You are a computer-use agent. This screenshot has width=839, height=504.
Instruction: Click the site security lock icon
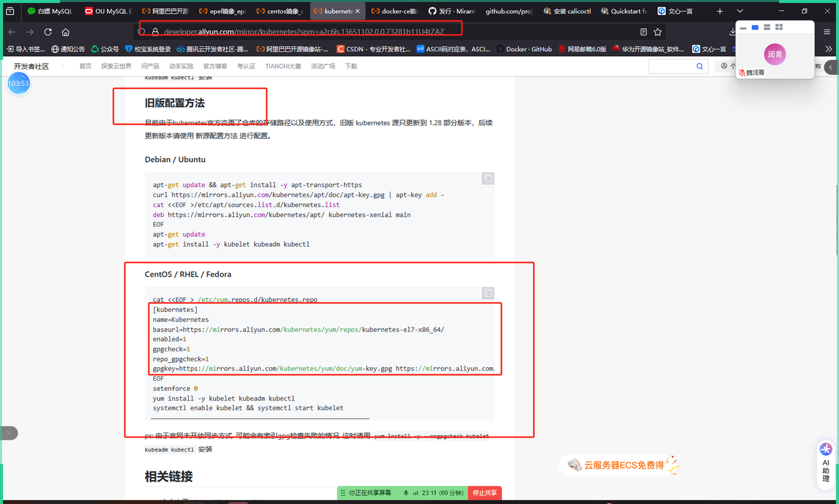(155, 31)
